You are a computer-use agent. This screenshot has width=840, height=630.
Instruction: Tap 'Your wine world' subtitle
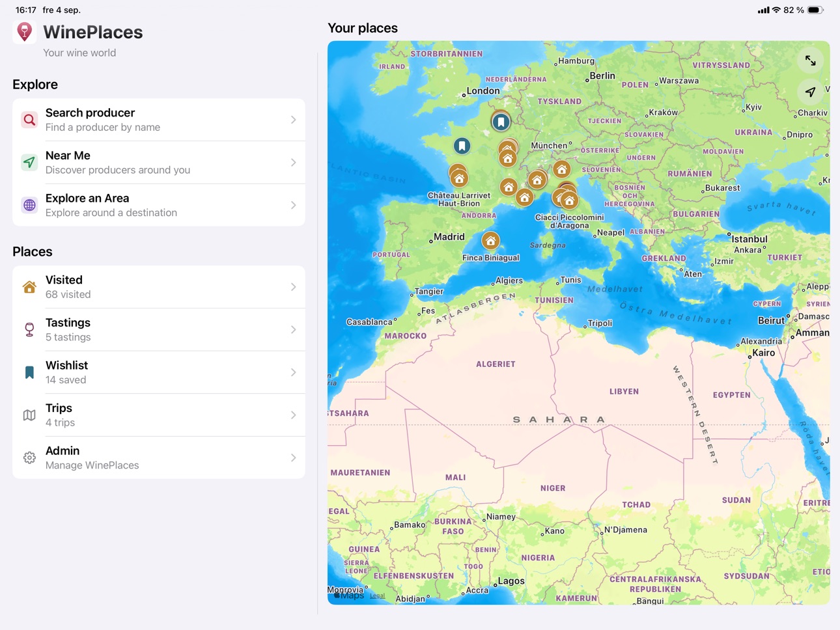pos(79,53)
